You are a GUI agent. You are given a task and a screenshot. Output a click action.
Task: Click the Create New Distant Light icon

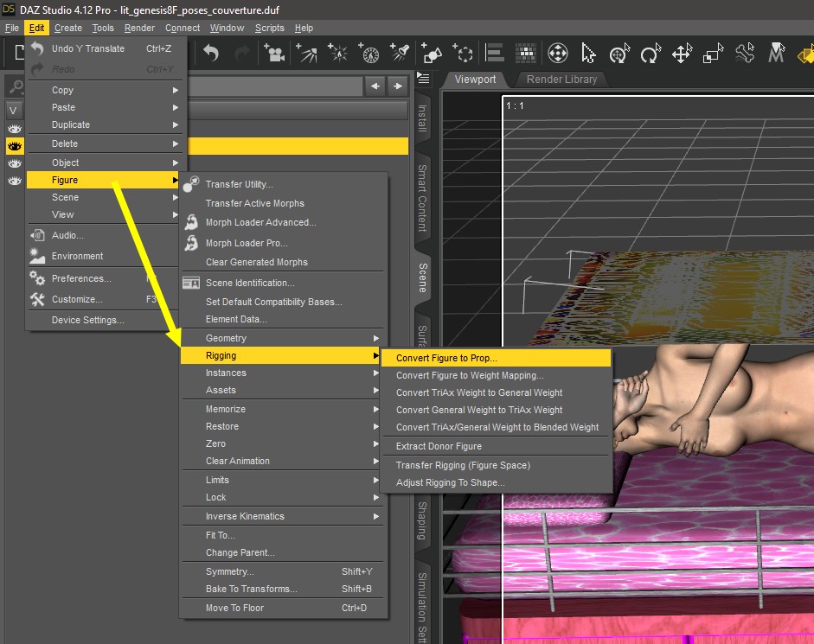[x=306, y=53]
